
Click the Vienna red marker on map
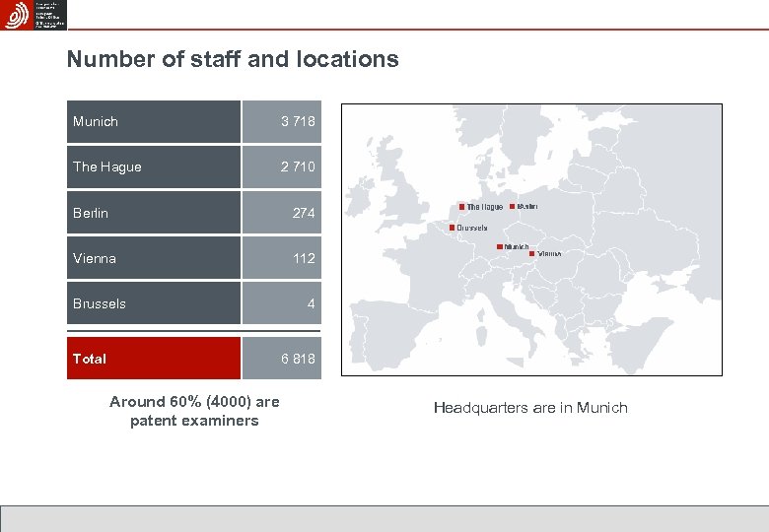tap(531, 254)
